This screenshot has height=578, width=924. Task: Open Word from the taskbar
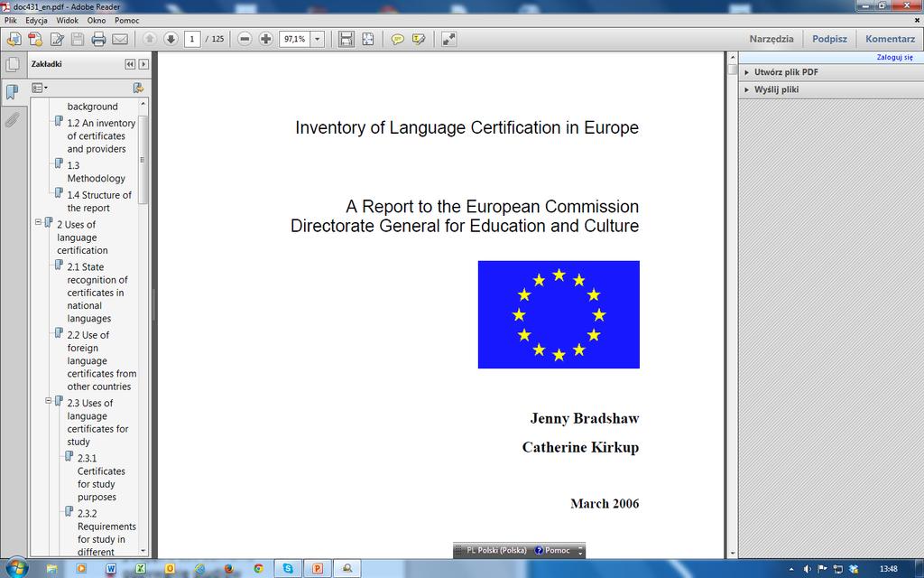pos(111,569)
